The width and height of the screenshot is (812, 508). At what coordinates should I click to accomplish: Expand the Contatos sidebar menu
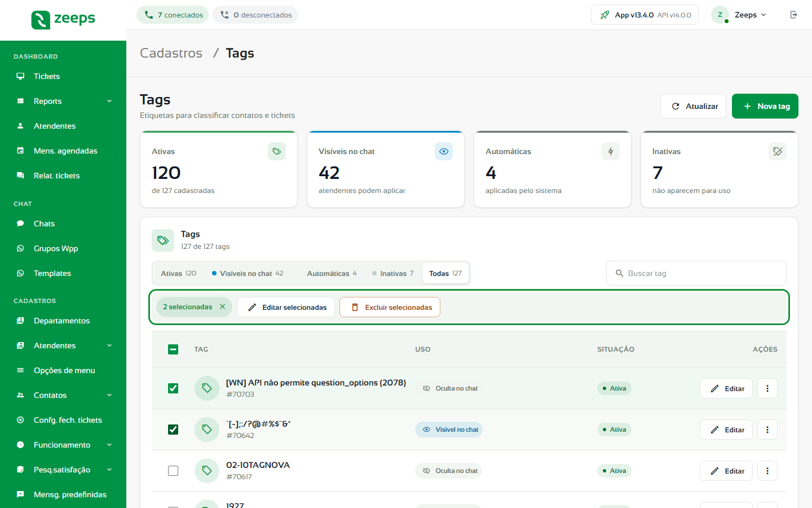point(63,395)
